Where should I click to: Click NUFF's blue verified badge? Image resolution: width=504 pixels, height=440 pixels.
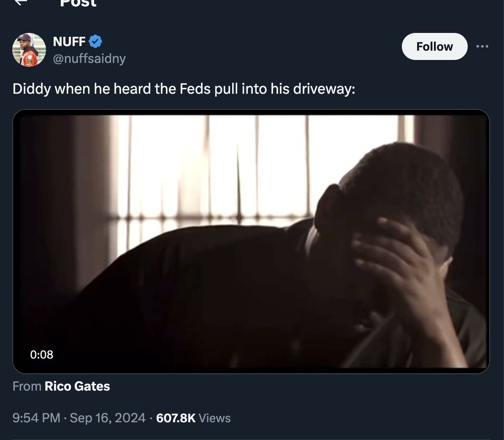[x=95, y=41]
